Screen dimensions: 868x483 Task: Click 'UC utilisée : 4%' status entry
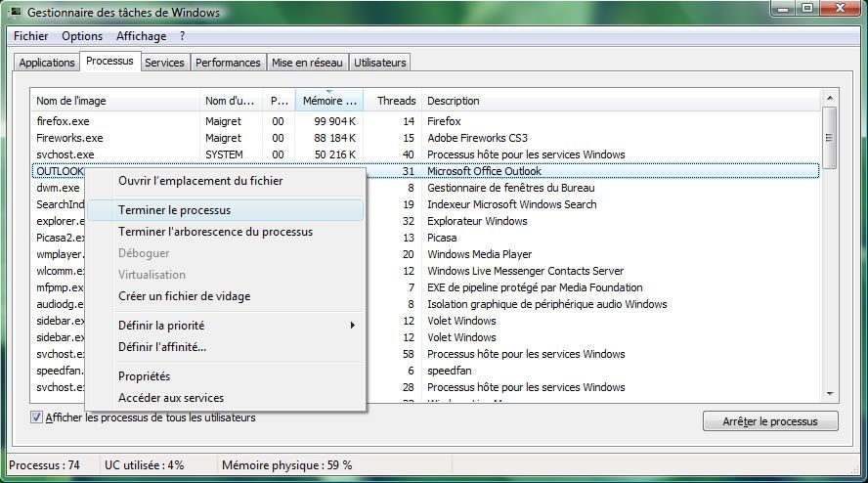144,465
